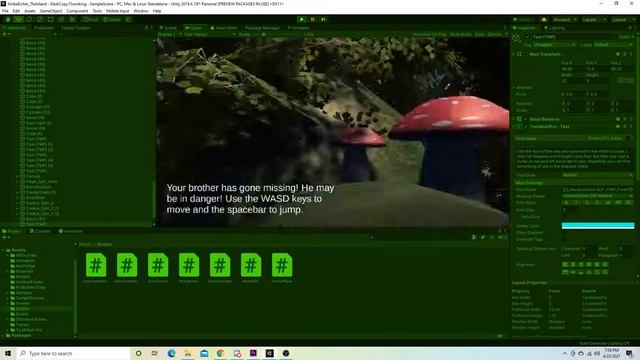Open File Explorer from the taskbar
Screen dimensions: 640x360
pos(188,353)
